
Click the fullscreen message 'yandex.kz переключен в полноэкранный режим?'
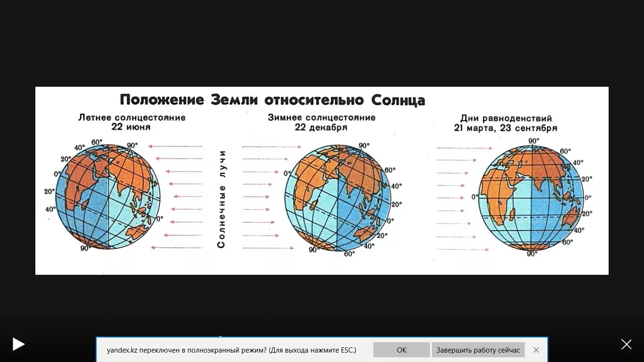click(186, 350)
